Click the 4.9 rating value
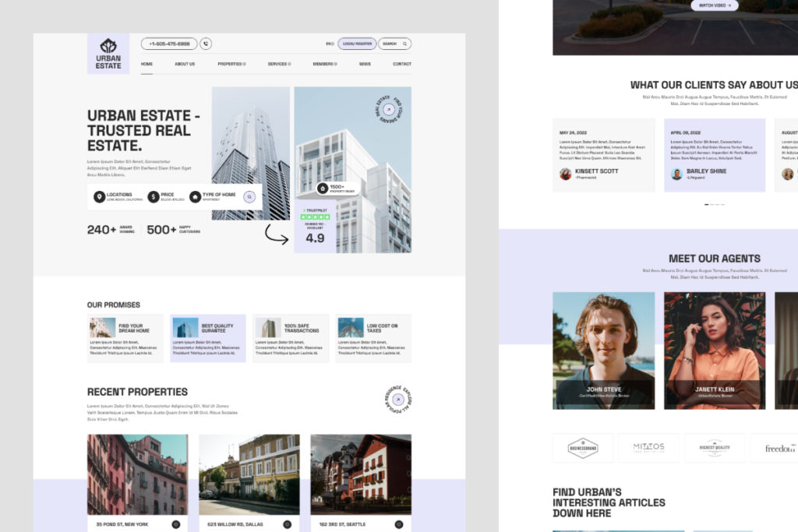The height and width of the screenshot is (532, 798). pyautogui.click(x=315, y=238)
